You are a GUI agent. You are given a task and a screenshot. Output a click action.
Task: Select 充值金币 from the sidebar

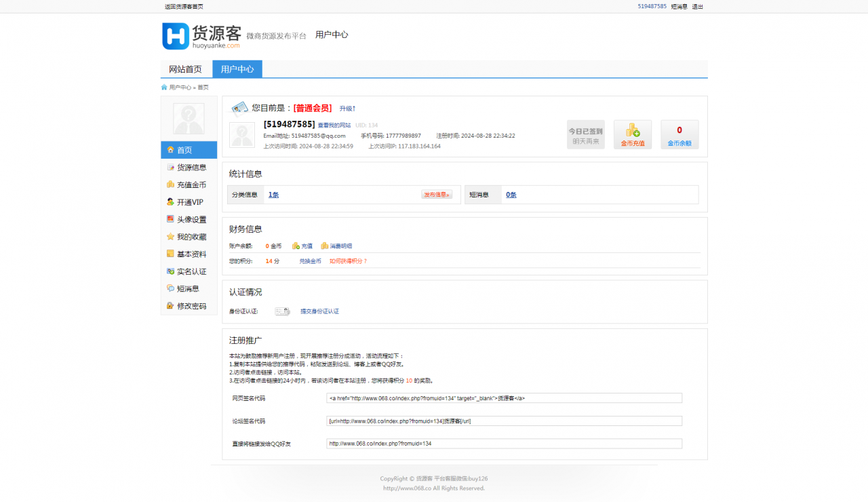192,184
